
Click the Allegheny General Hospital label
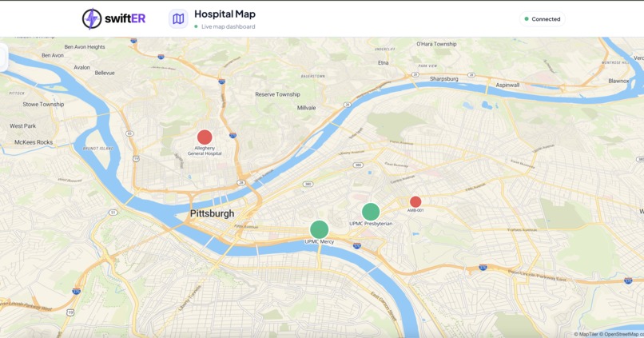click(205, 151)
